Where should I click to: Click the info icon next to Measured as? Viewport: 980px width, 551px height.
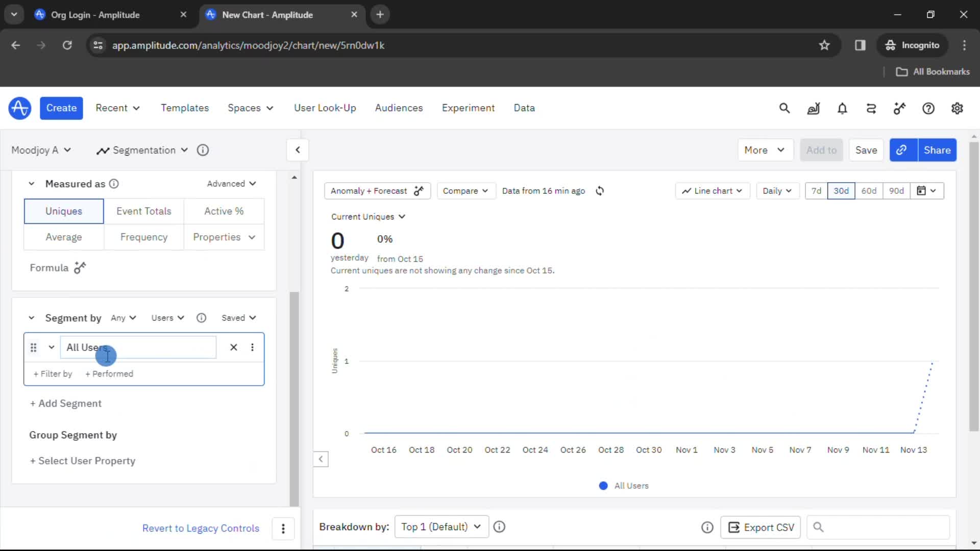pyautogui.click(x=114, y=183)
